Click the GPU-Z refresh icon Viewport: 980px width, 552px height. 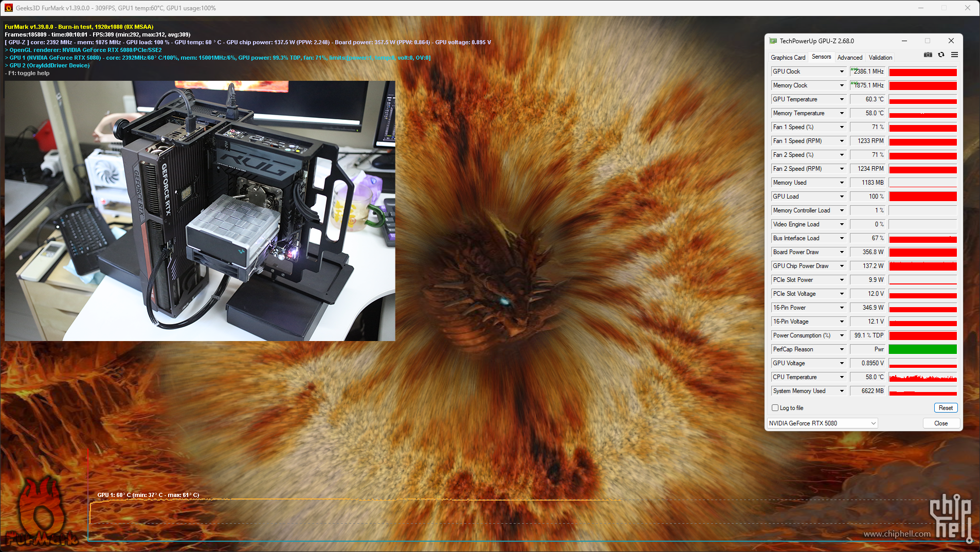coord(941,55)
